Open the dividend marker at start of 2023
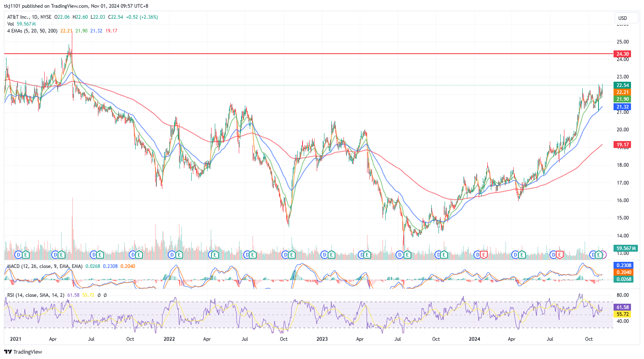Viewport: 644px width, 359px height. coord(324,255)
